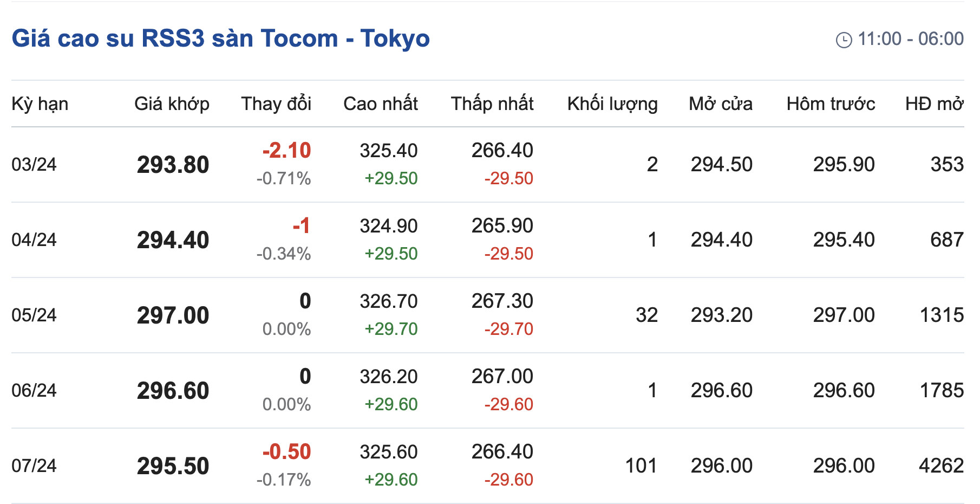Select the 04/24 contract row term
The width and height of the screenshot is (980, 504).
click(34, 240)
